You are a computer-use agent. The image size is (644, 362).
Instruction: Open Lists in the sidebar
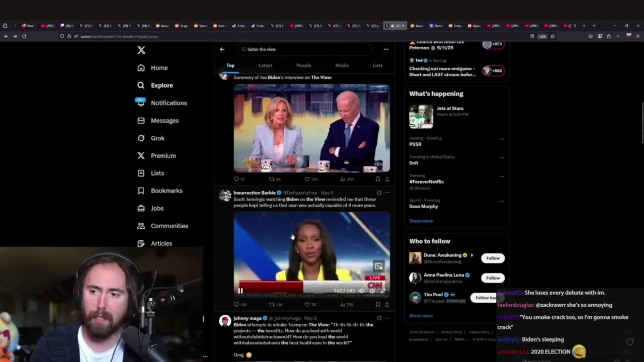[x=150, y=173]
